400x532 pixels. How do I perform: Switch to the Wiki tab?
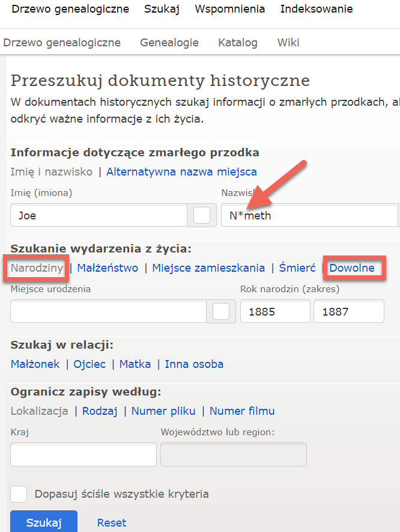[288, 43]
